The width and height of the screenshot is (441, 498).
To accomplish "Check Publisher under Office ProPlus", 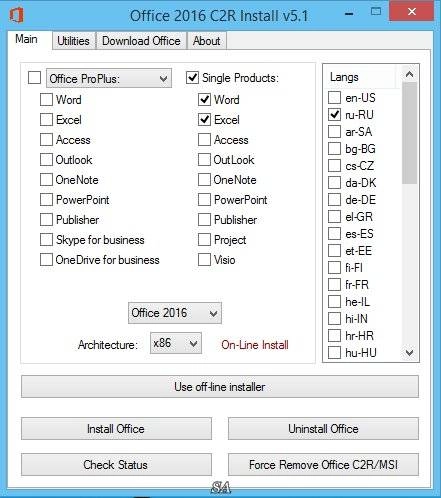I will tap(46, 220).
